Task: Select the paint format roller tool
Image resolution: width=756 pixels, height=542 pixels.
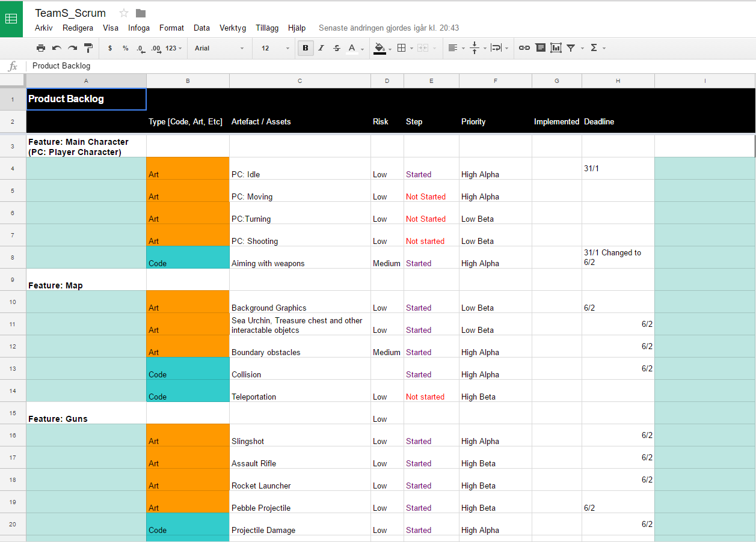Action: point(88,48)
